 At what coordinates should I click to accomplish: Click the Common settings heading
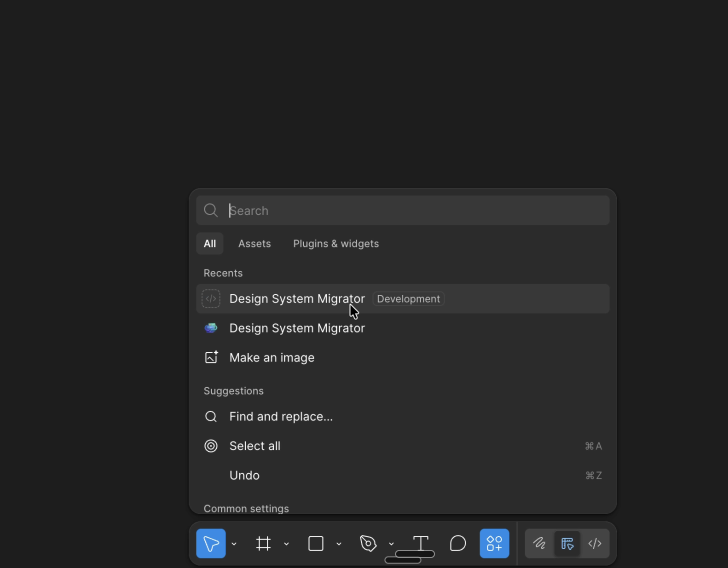(246, 508)
